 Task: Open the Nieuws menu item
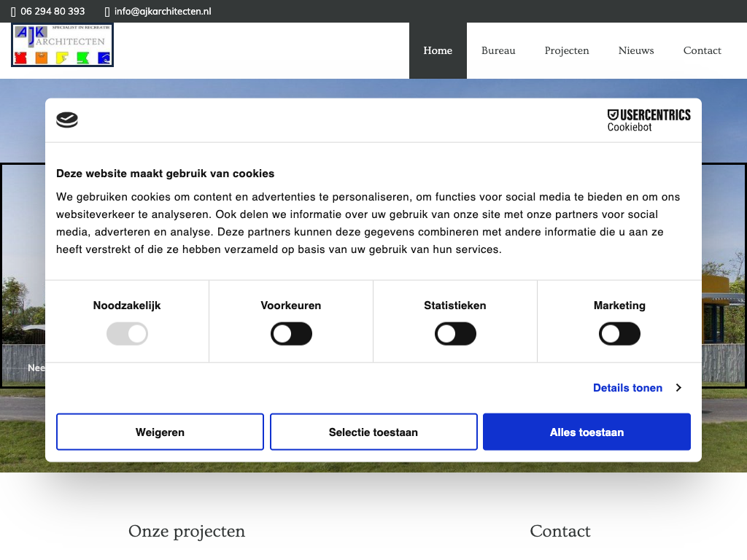[636, 50]
